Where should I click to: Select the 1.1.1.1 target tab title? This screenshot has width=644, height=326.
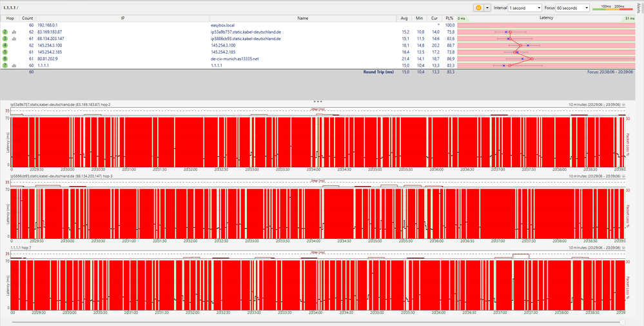[10, 6]
